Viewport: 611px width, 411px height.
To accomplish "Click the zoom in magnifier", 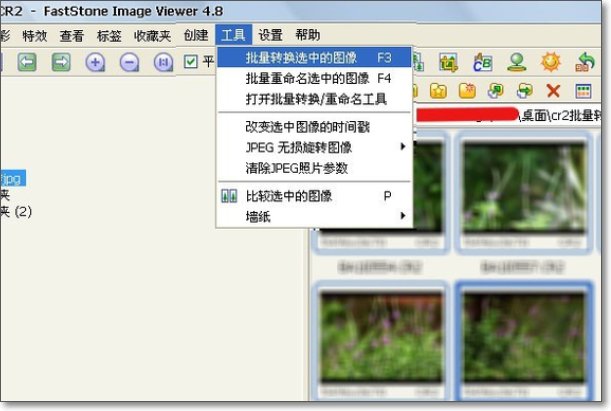I will pos(95,62).
